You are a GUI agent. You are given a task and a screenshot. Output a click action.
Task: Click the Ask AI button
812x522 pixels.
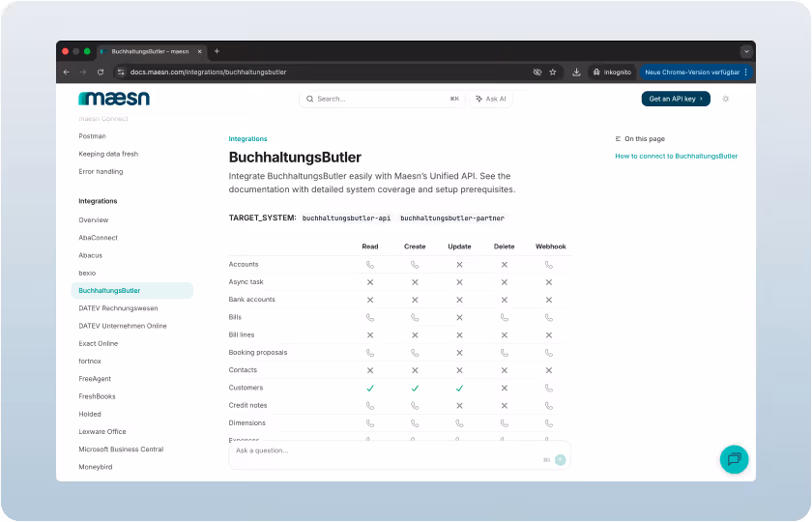click(x=491, y=99)
